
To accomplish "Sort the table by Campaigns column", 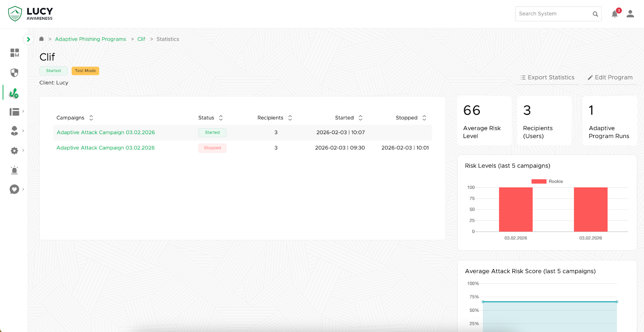I will click(x=91, y=118).
